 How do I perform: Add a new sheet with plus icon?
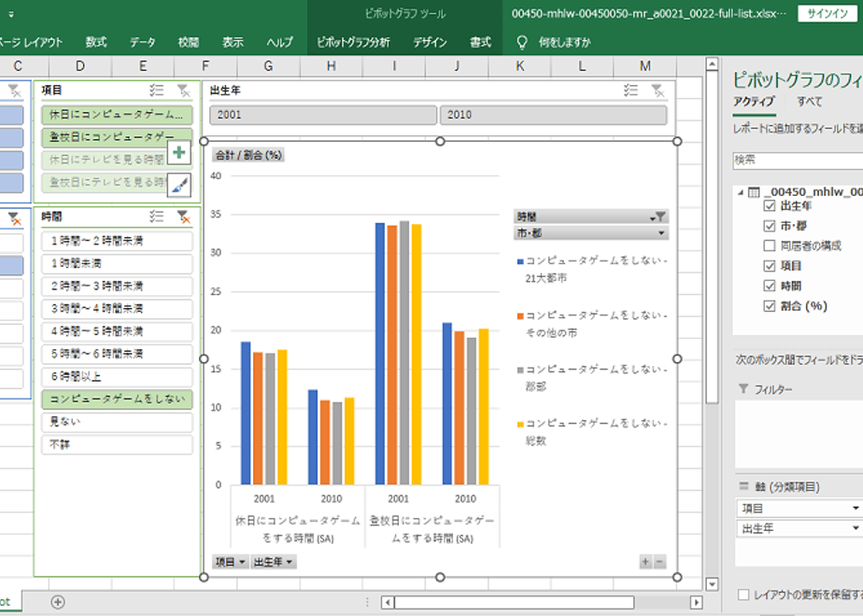point(58,602)
